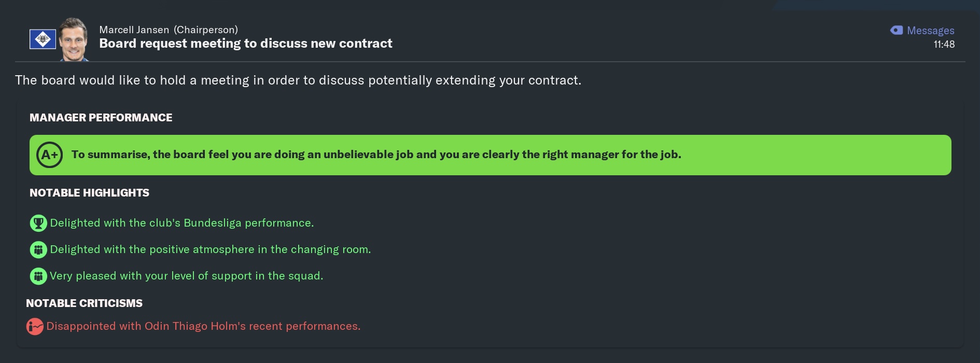
Task: Click the trophy icon for Bundesliga performance
Action: point(38,223)
